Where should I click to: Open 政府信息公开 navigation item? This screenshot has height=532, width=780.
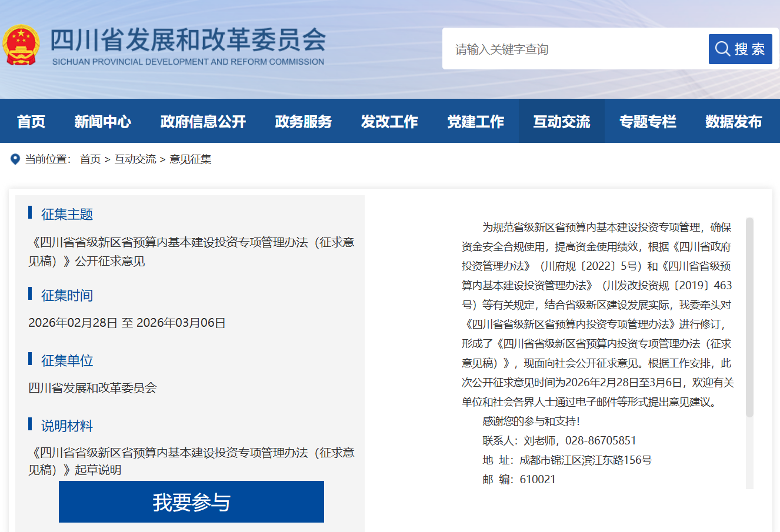[x=203, y=122]
